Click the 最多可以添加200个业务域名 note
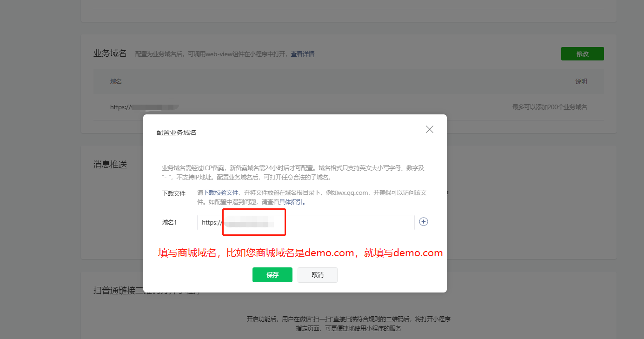 549,107
